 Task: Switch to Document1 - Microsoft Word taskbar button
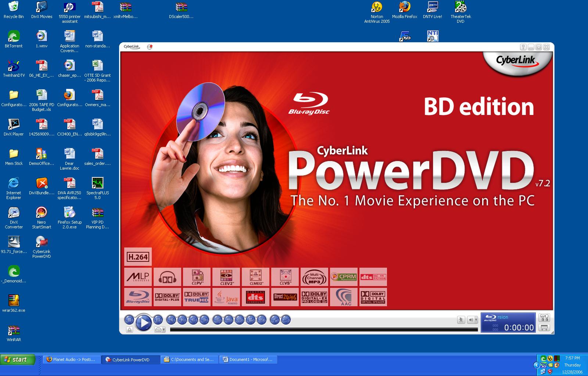click(248, 359)
